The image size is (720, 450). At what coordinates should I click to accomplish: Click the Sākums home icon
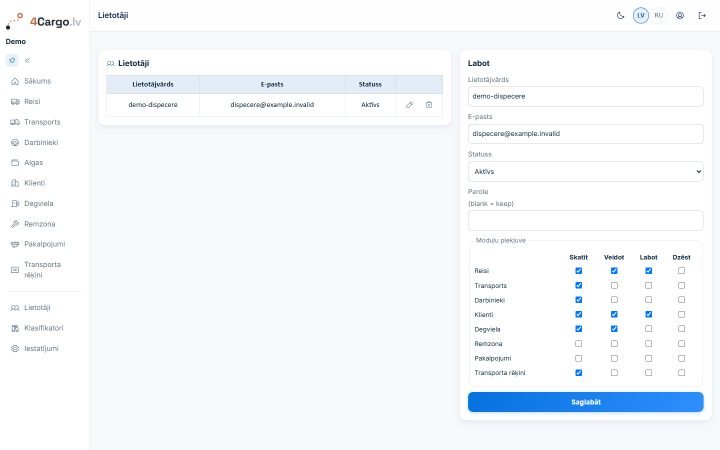click(x=15, y=81)
